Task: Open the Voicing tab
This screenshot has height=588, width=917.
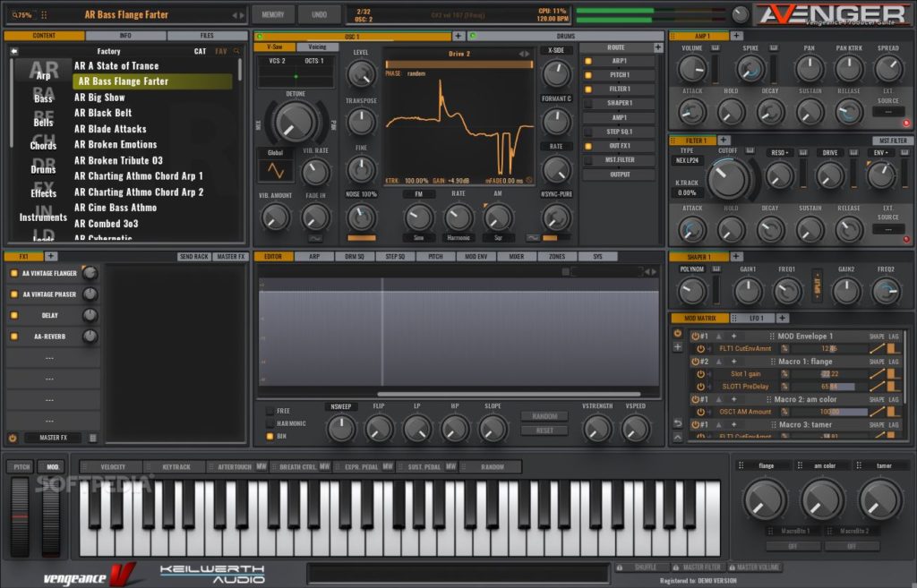Action: tap(317, 47)
